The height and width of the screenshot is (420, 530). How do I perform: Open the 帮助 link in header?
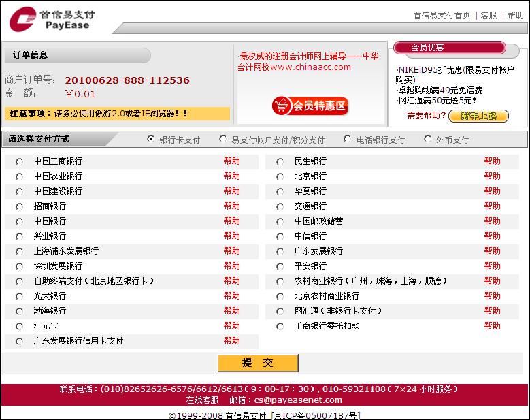[x=515, y=15]
